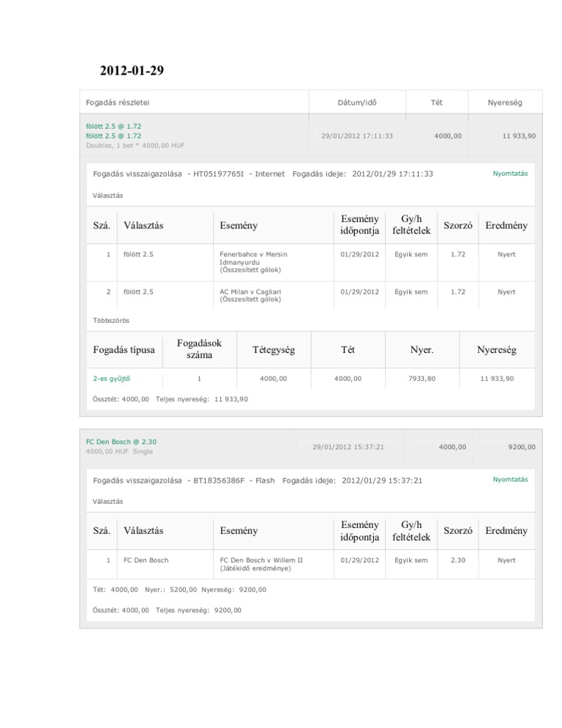The height and width of the screenshot is (728, 562).
Task: Select the FC Den Bosch v Willem II event
Action: (261, 564)
